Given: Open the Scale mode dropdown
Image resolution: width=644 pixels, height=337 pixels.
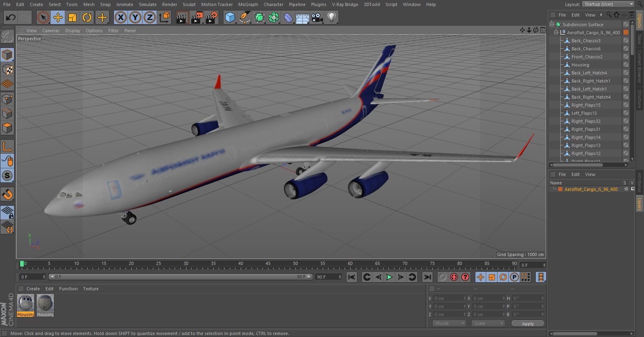Looking at the screenshot, I should point(488,323).
